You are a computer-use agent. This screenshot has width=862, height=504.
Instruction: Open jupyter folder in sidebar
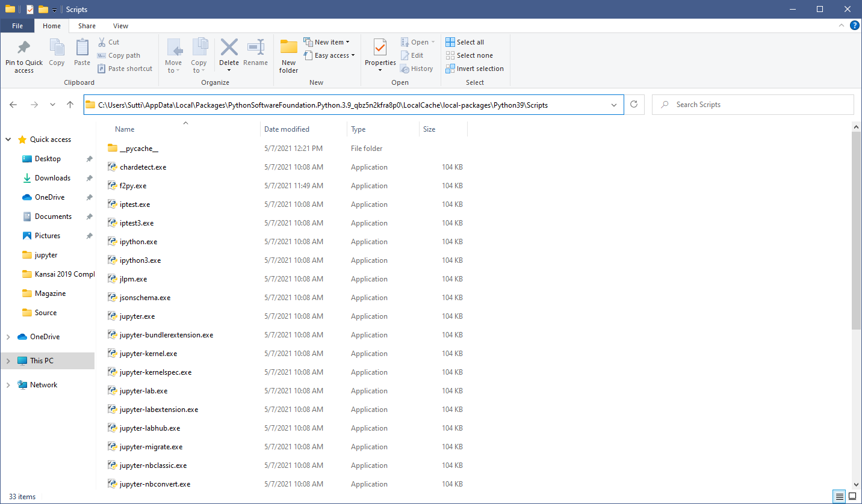pos(46,255)
